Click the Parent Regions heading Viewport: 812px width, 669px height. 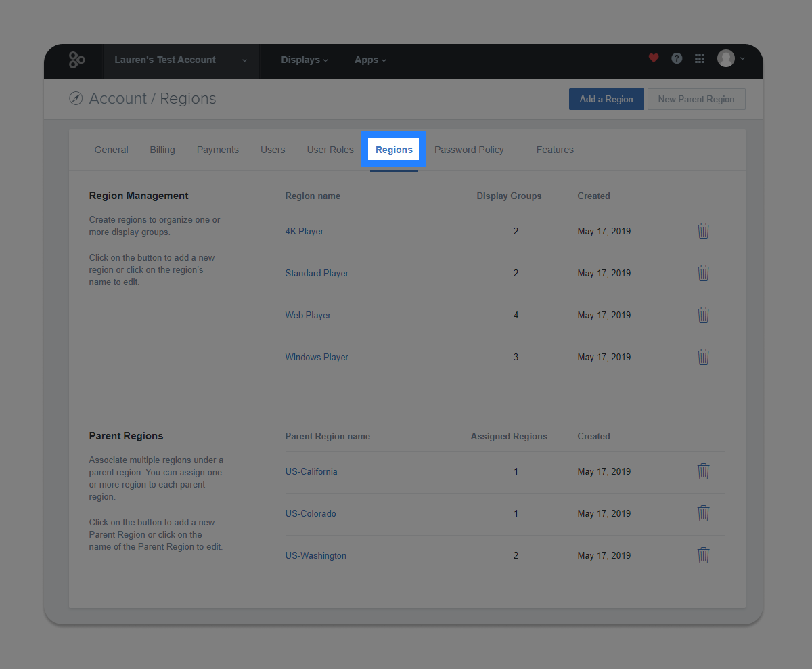click(126, 436)
